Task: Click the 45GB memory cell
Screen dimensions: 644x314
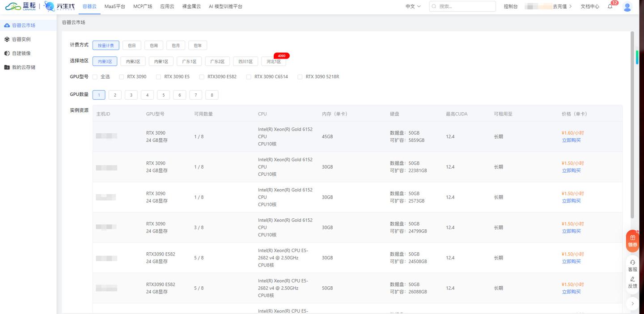Action: (327, 136)
